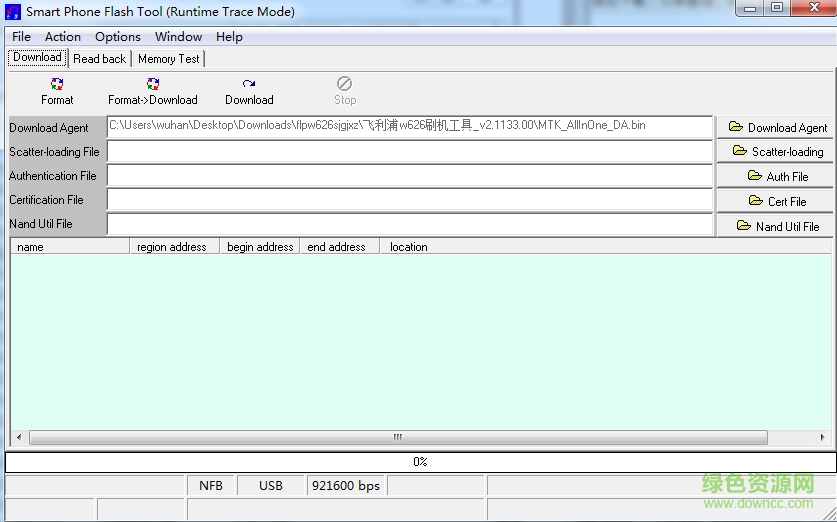The image size is (837, 522).
Task: Click the Cert File folder button
Action: point(776,201)
